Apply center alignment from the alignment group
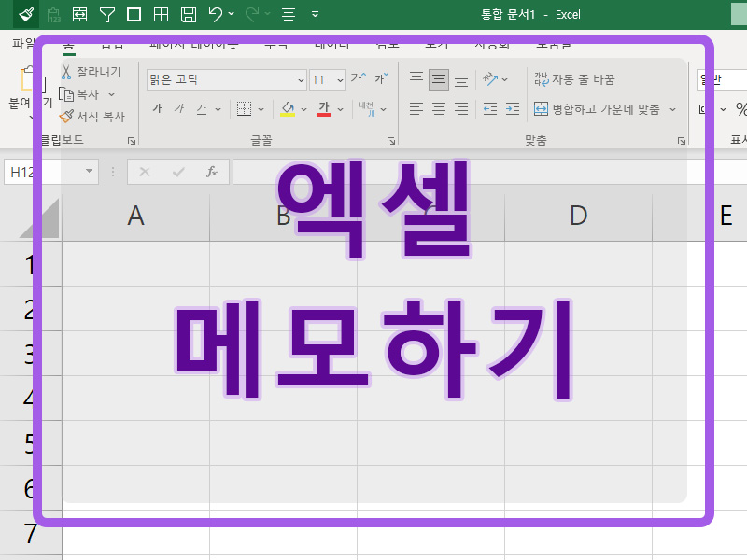The width and height of the screenshot is (747, 560). click(x=437, y=109)
